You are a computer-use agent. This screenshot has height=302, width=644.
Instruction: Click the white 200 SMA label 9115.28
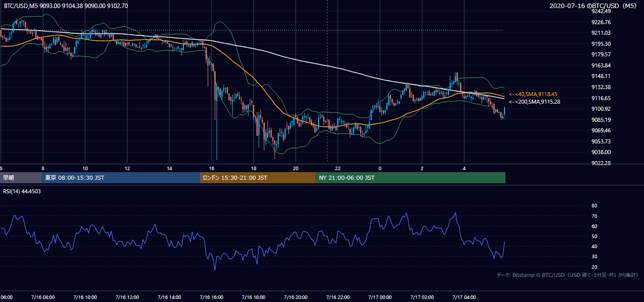pyautogui.click(x=535, y=102)
